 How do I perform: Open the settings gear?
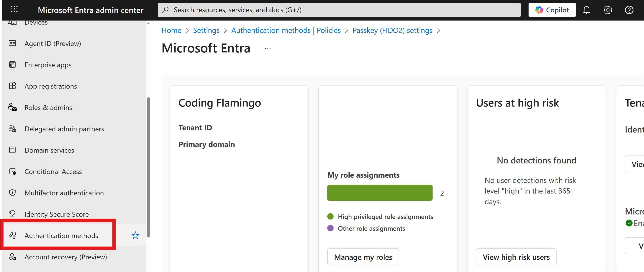(x=607, y=10)
